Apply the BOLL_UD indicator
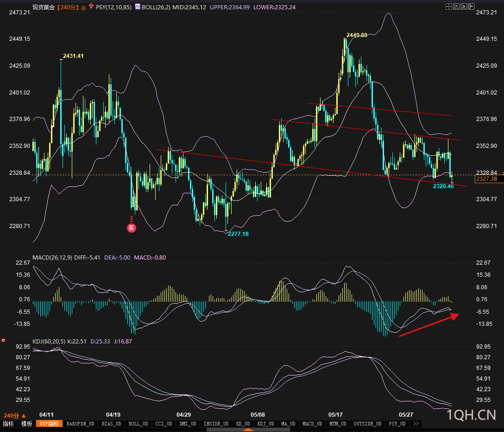Screen dimensions: 504x432 click(138, 424)
